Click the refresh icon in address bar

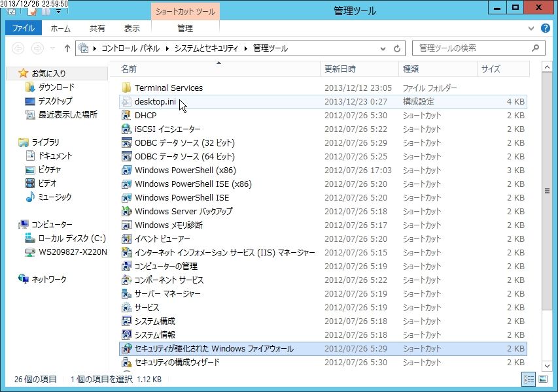(397, 48)
